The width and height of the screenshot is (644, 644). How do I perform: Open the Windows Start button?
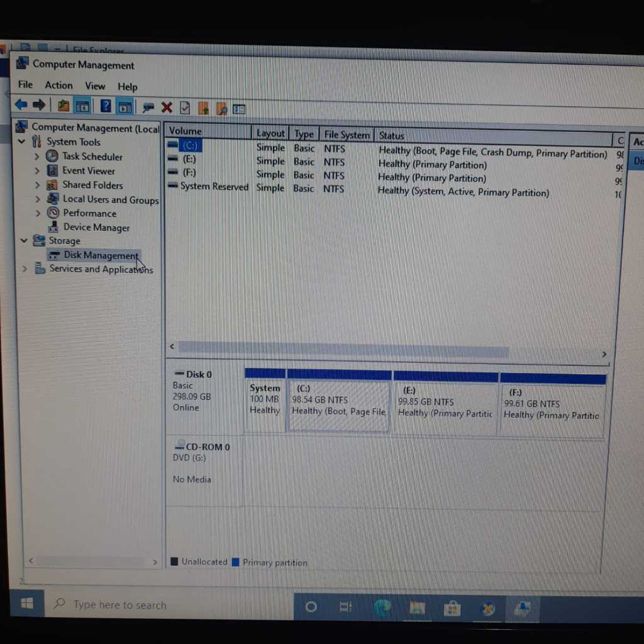click(x=26, y=603)
